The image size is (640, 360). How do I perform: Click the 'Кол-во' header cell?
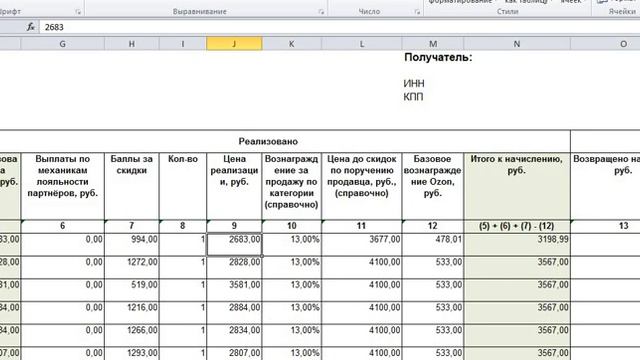tap(183, 186)
